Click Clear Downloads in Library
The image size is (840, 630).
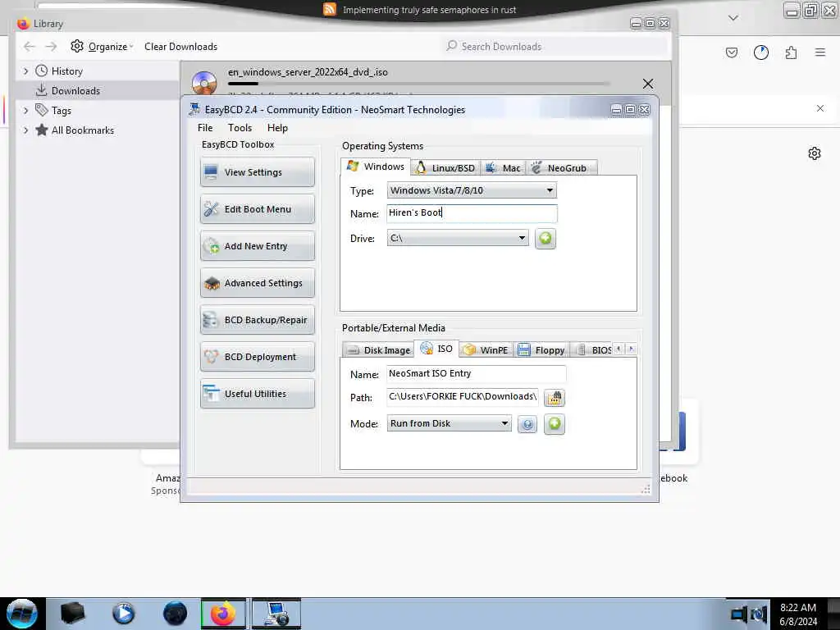[180, 47]
